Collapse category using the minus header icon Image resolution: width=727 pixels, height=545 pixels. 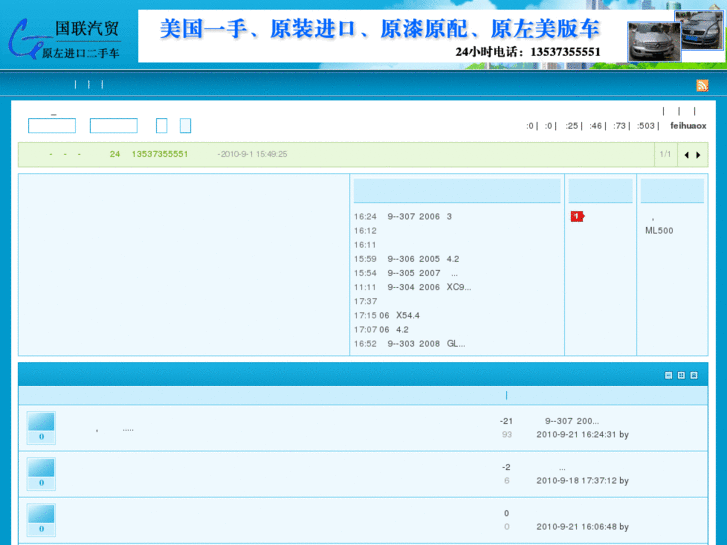click(668, 375)
